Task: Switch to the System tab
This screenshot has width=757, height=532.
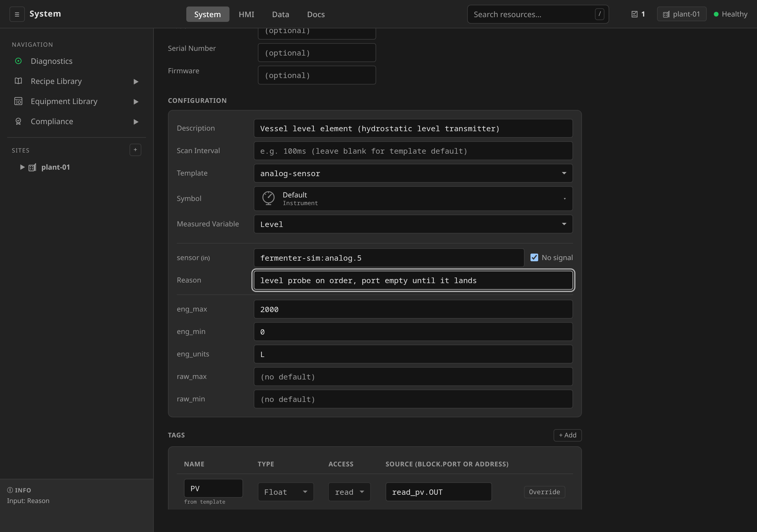Action: (x=207, y=14)
